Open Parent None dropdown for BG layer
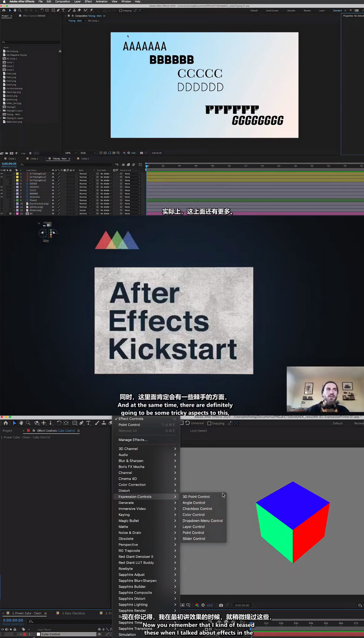The width and height of the screenshot is (364, 638). [x=132, y=213]
